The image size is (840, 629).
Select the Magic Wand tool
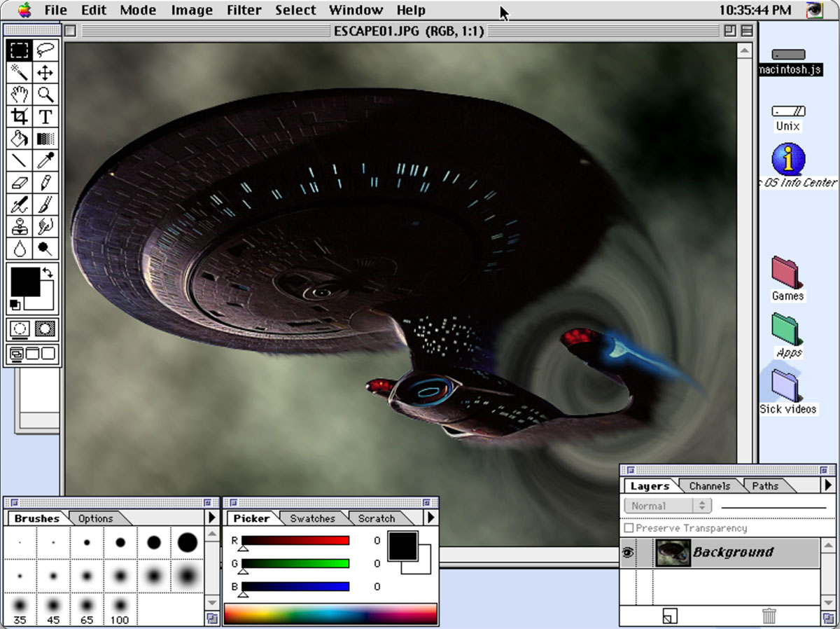[20, 73]
